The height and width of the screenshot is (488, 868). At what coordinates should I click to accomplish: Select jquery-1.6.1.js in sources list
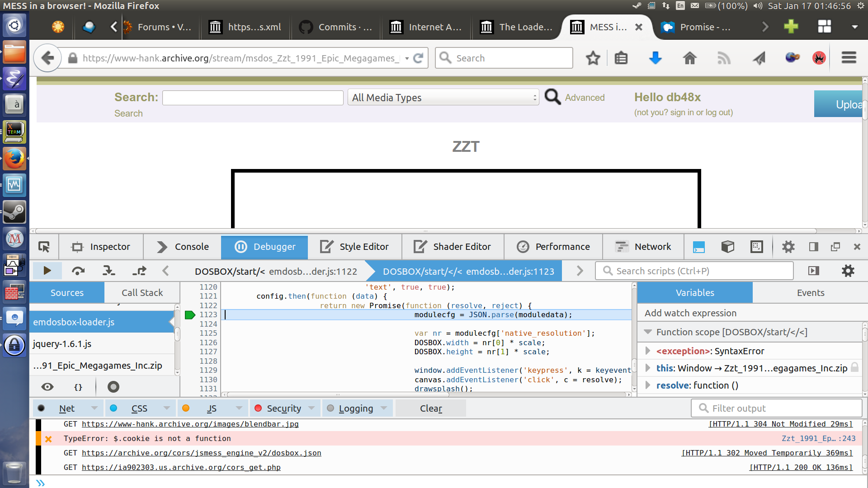tap(102, 344)
